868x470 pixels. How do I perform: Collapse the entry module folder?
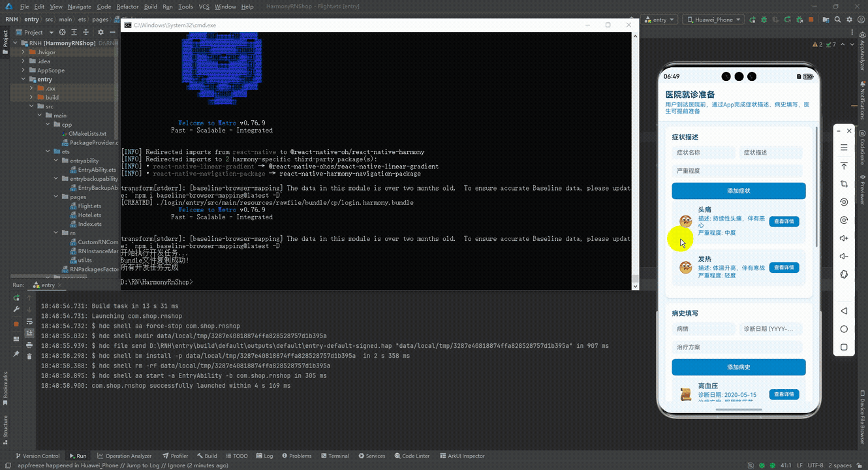23,80
